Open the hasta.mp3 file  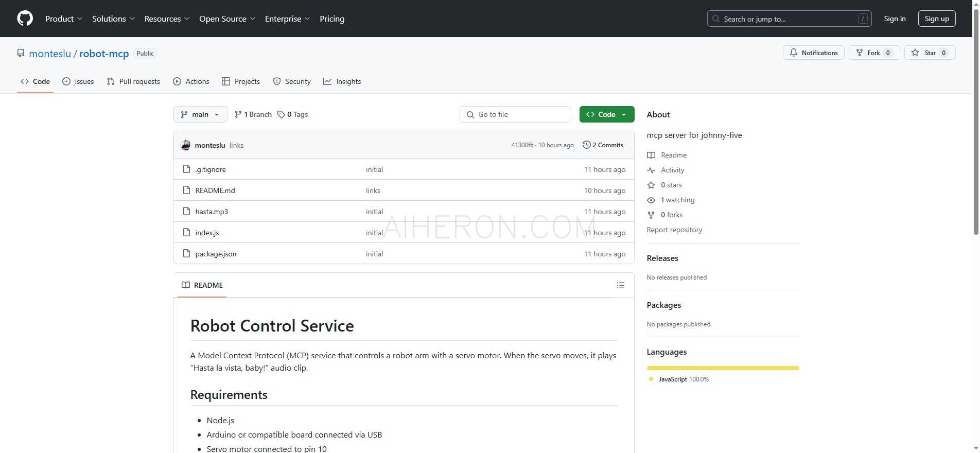(x=212, y=212)
